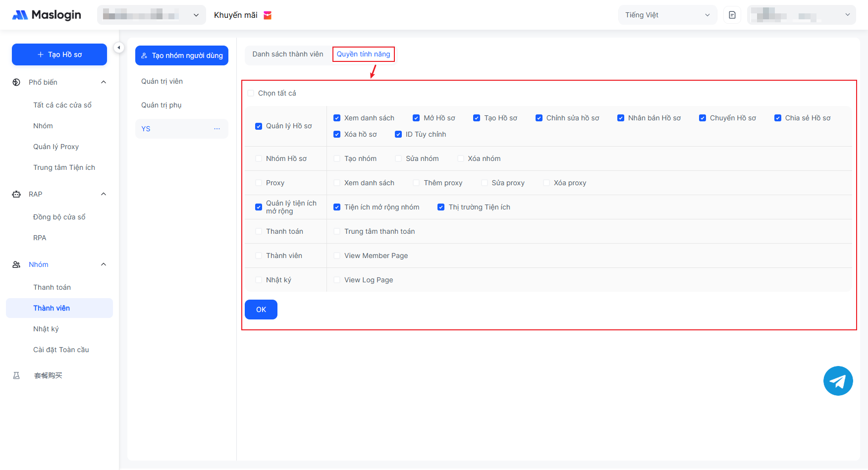Click the Maslogin logo
The height and width of the screenshot is (470, 868).
[47, 15]
